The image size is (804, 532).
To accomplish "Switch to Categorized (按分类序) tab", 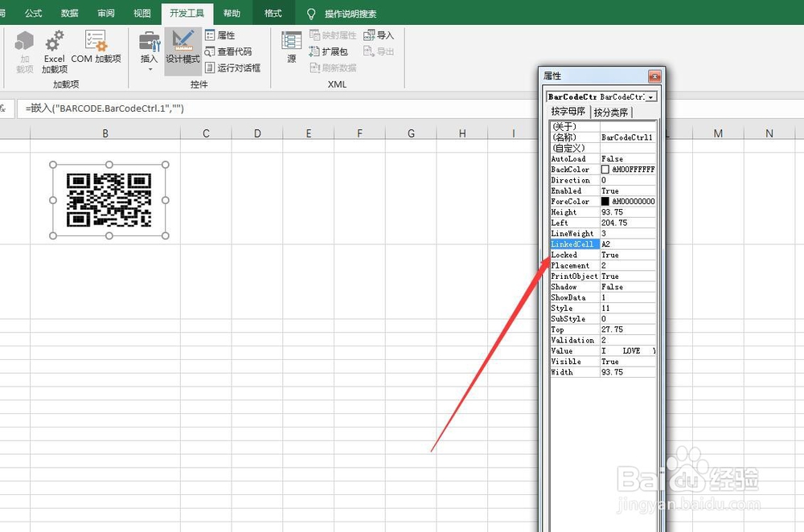I will [611, 113].
